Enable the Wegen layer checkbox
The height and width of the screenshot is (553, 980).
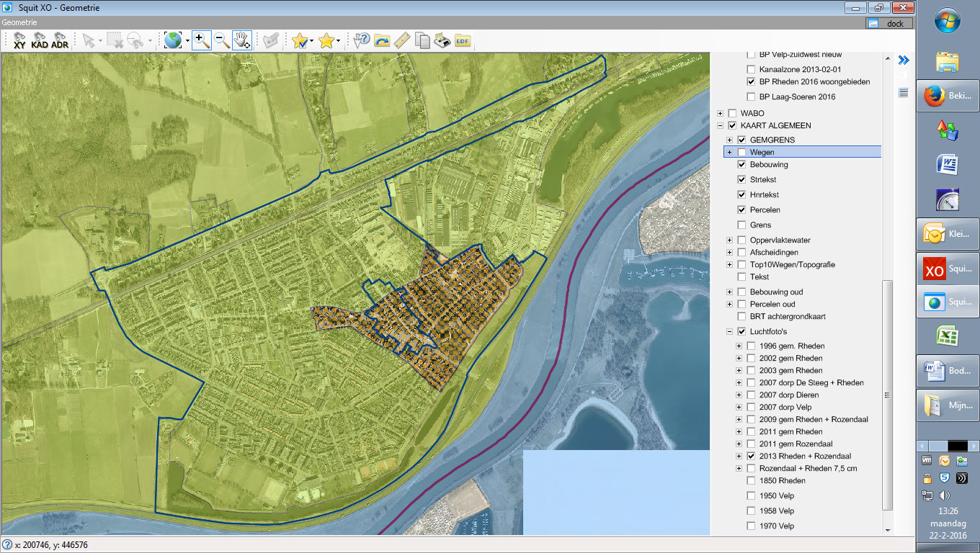click(741, 152)
